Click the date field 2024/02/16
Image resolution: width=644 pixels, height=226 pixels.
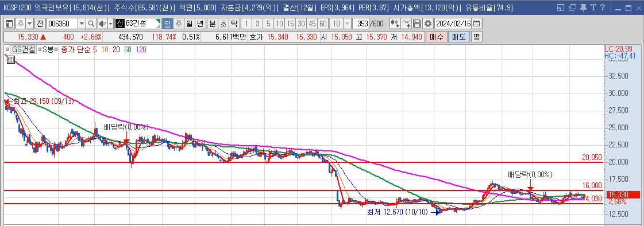(x=453, y=24)
